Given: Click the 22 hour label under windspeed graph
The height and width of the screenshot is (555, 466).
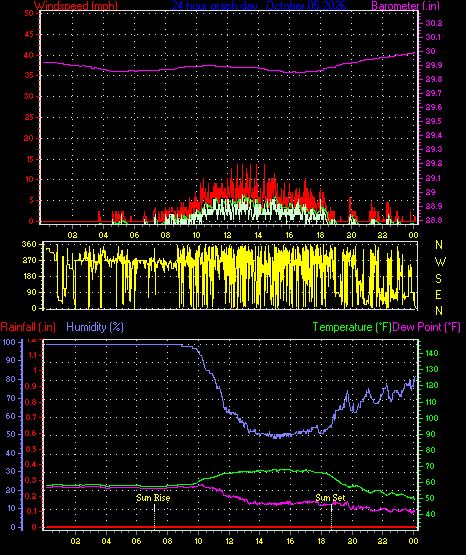Looking at the screenshot, I should [x=382, y=235].
